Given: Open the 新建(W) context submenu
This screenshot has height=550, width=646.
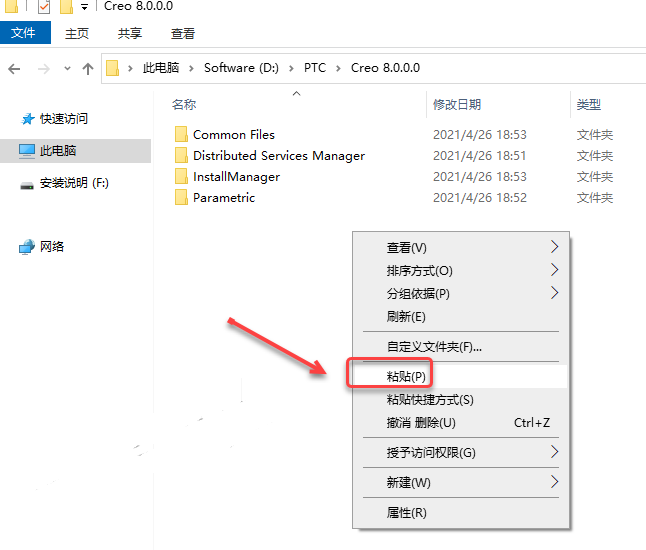Looking at the screenshot, I should pyautogui.click(x=461, y=482).
